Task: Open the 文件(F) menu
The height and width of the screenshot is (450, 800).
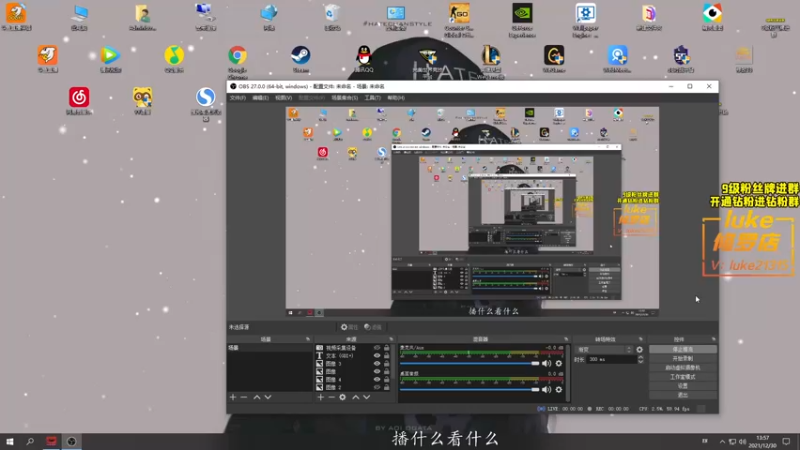Action: pyautogui.click(x=237, y=98)
